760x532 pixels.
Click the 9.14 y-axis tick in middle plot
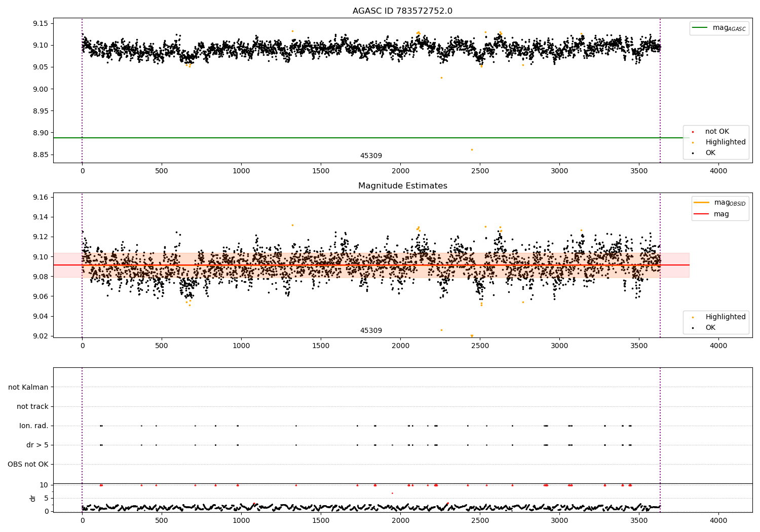pos(41,217)
